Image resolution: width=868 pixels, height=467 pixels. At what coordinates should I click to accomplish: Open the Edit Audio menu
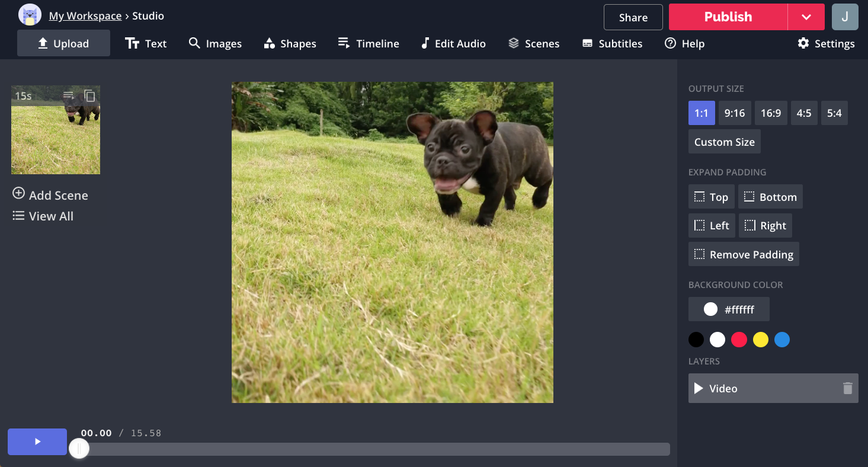tap(453, 43)
